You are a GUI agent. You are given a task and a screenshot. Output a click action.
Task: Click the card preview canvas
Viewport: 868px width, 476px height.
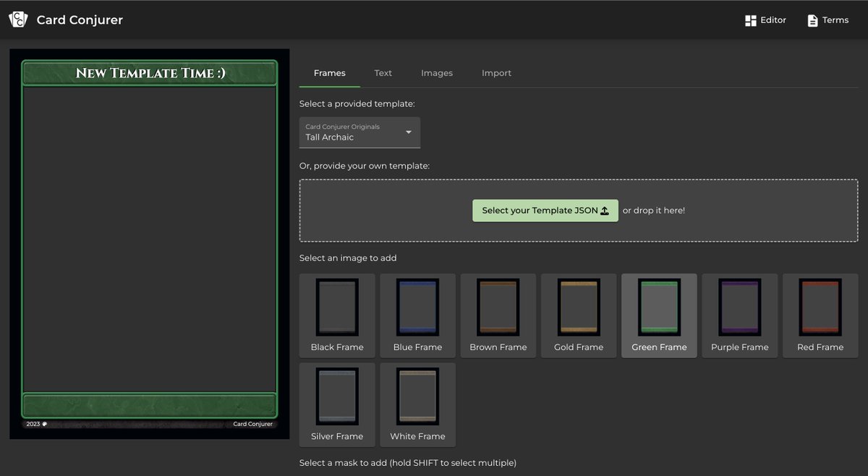[149, 244]
